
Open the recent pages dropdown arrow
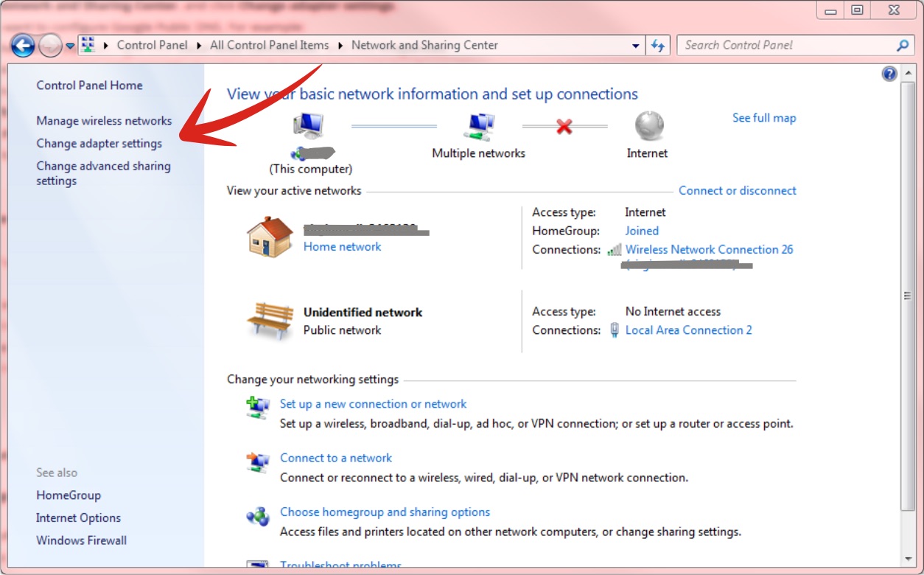point(70,46)
